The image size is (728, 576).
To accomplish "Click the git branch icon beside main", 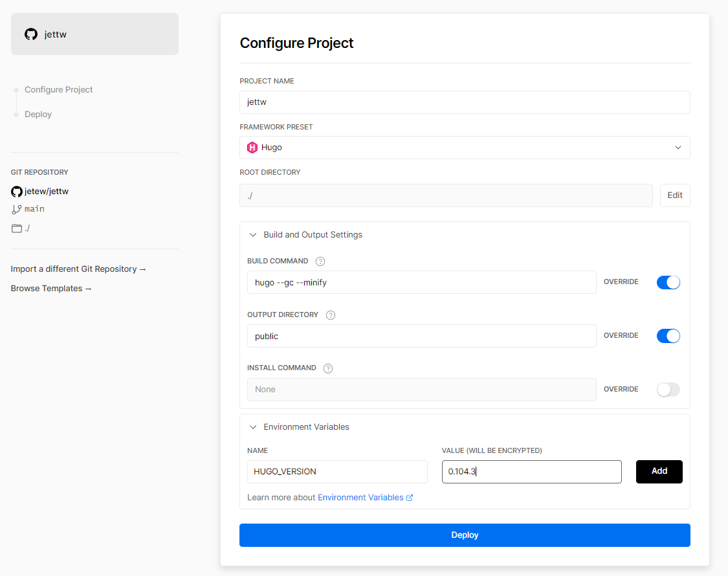I will pyautogui.click(x=17, y=209).
